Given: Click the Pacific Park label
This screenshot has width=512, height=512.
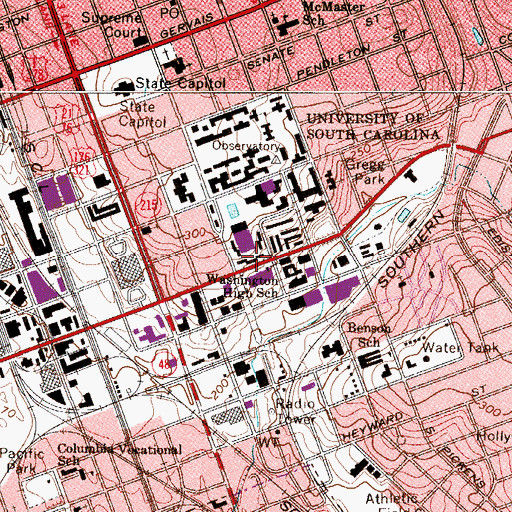Looking at the screenshot, I should 22,460.
